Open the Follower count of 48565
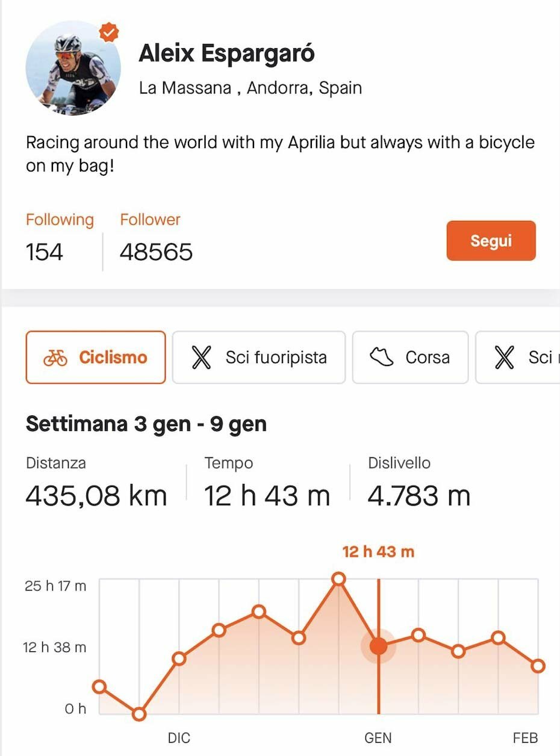 tap(156, 252)
